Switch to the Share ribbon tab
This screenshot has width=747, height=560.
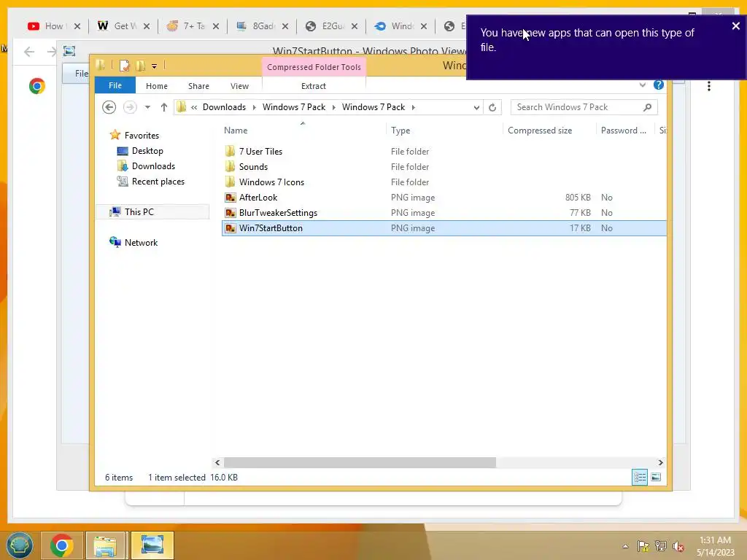pos(198,86)
